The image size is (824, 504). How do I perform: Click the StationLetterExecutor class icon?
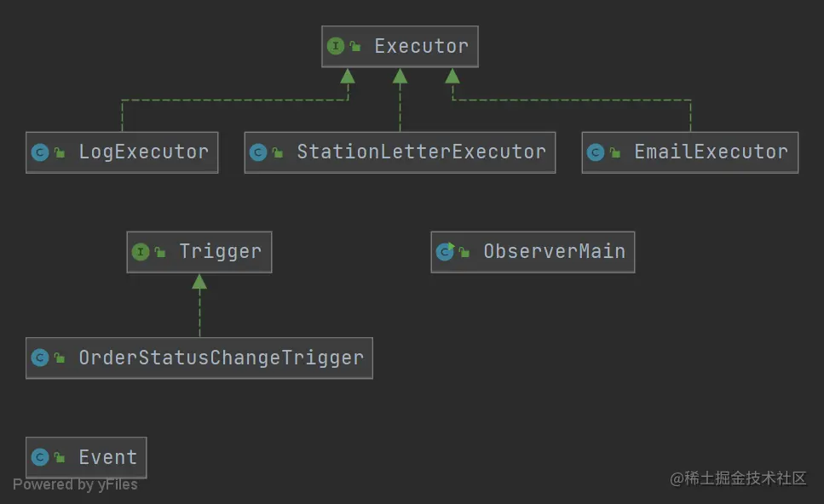(258, 152)
